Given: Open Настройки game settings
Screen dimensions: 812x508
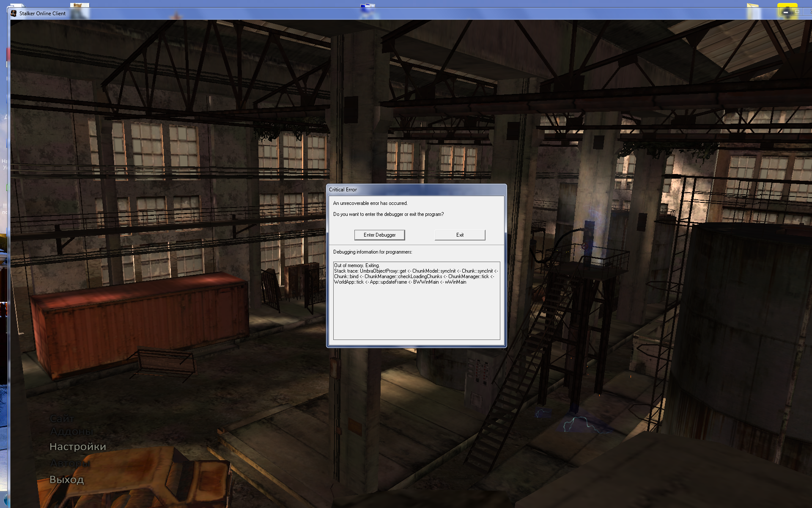Looking at the screenshot, I should pos(78,447).
